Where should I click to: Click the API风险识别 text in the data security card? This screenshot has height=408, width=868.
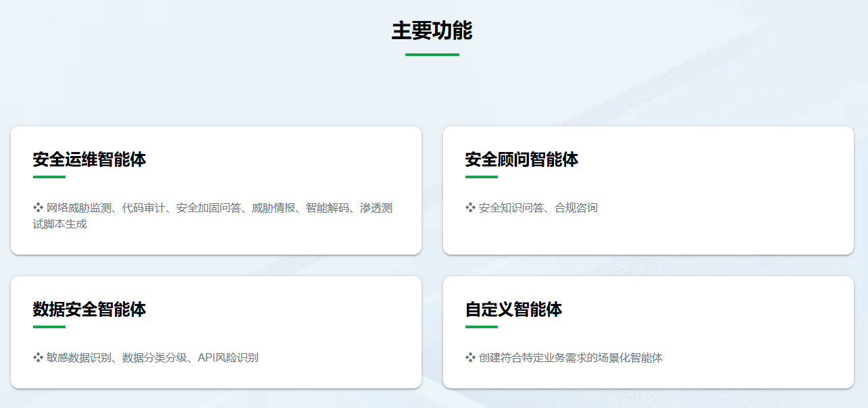click(x=228, y=357)
